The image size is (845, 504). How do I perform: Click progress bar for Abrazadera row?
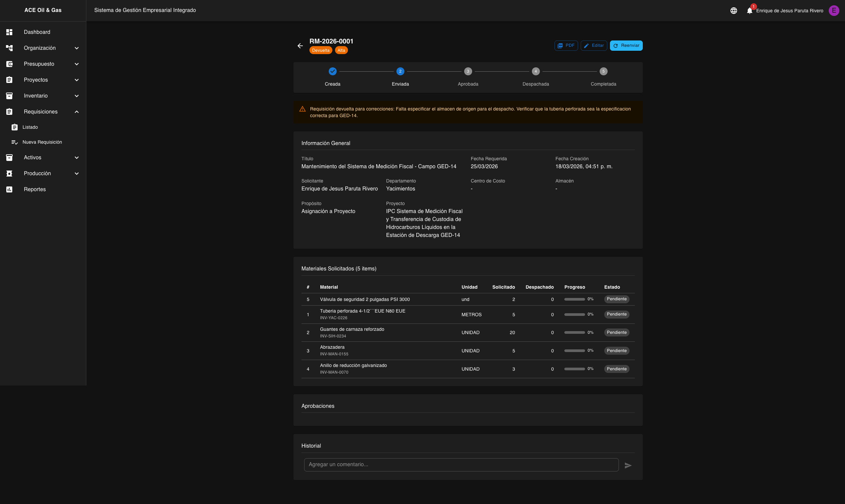(x=574, y=350)
